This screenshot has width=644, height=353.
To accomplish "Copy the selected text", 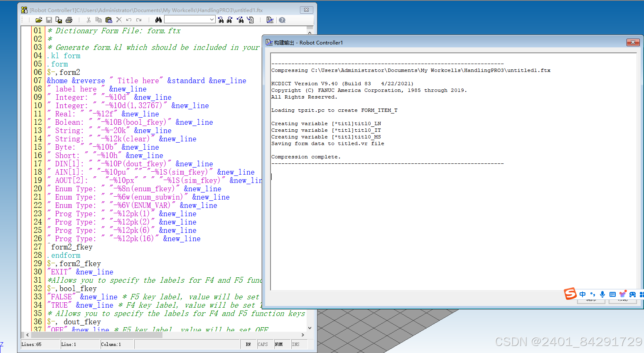I will coord(98,20).
